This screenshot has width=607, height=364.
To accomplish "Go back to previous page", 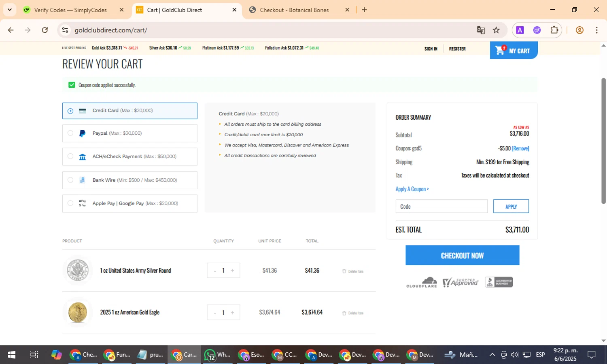I will 11,30.
